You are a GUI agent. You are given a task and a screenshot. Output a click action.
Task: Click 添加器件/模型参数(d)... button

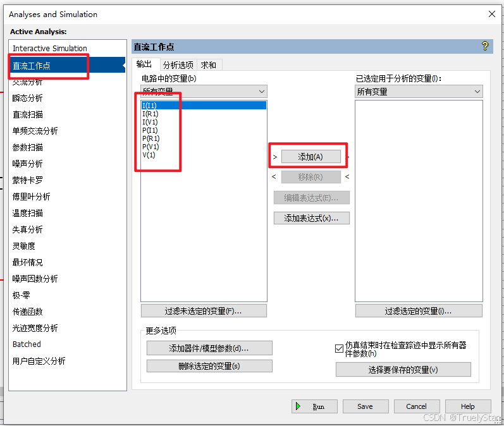click(x=209, y=348)
